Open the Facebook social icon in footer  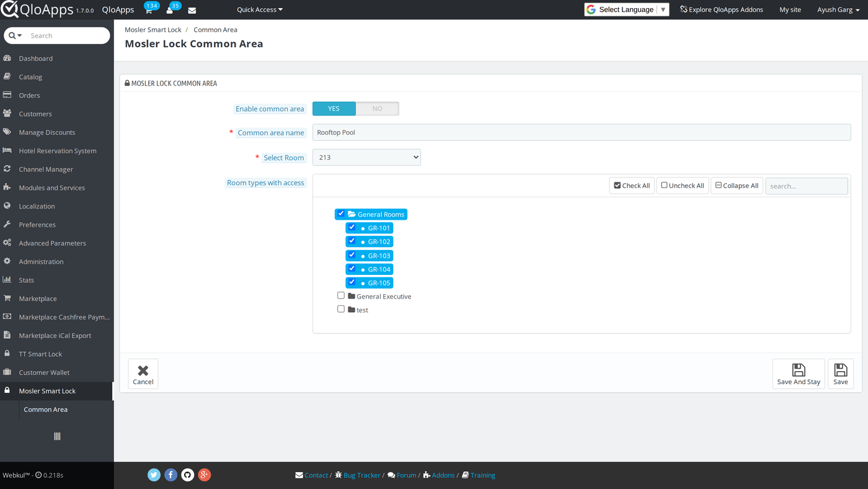170,475
